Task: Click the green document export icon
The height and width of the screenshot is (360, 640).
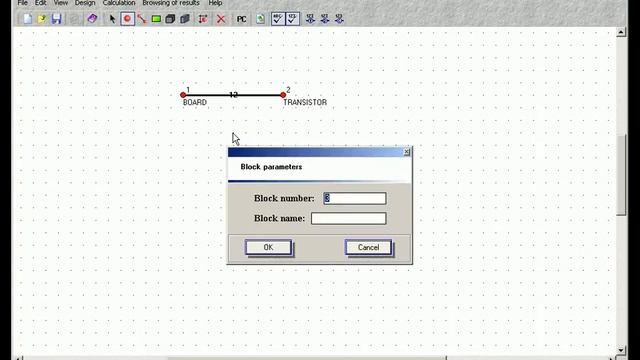Action: pyautogui.click(x=260, y=19)
